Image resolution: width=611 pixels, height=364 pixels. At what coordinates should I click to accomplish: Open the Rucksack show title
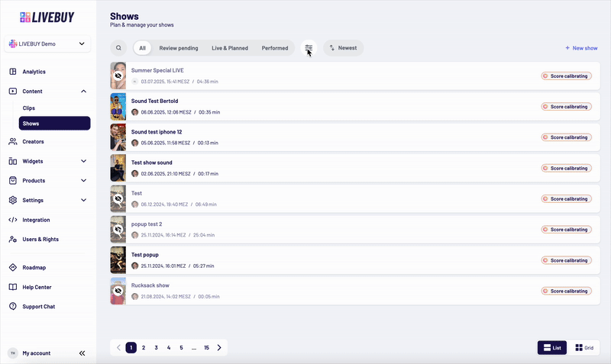[150, 285]
